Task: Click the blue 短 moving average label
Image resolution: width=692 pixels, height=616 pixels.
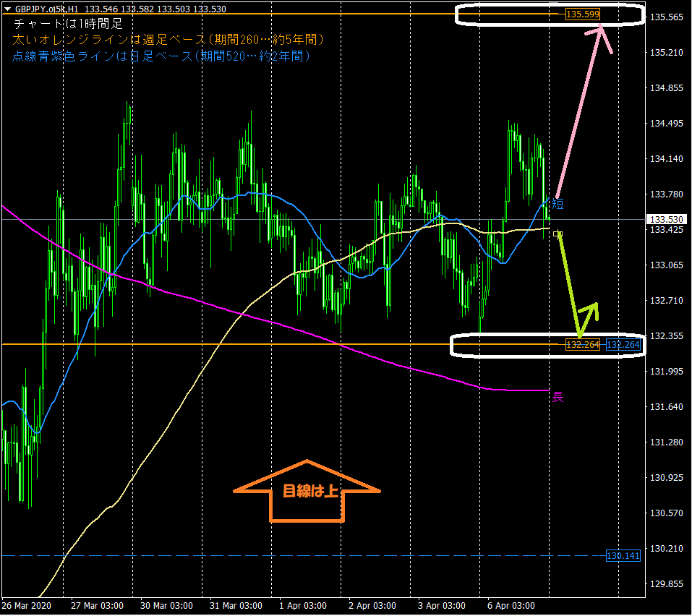Action: click(558, 204)
